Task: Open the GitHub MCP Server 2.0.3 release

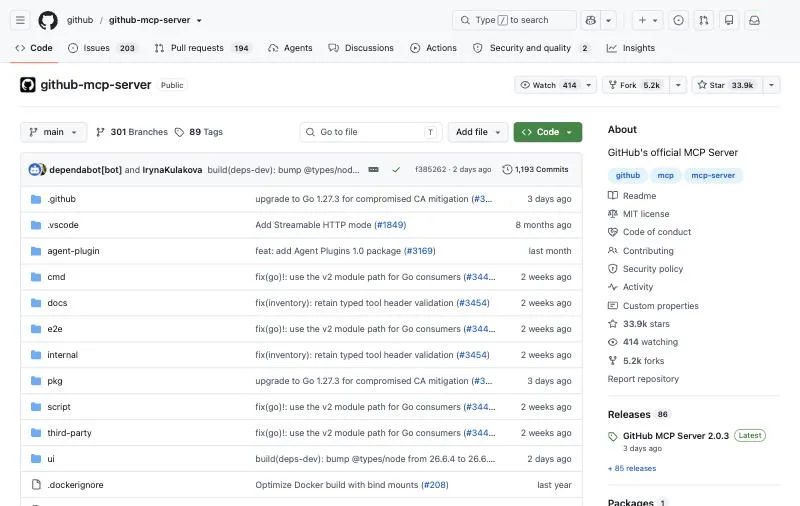Action: pos(676,436)
